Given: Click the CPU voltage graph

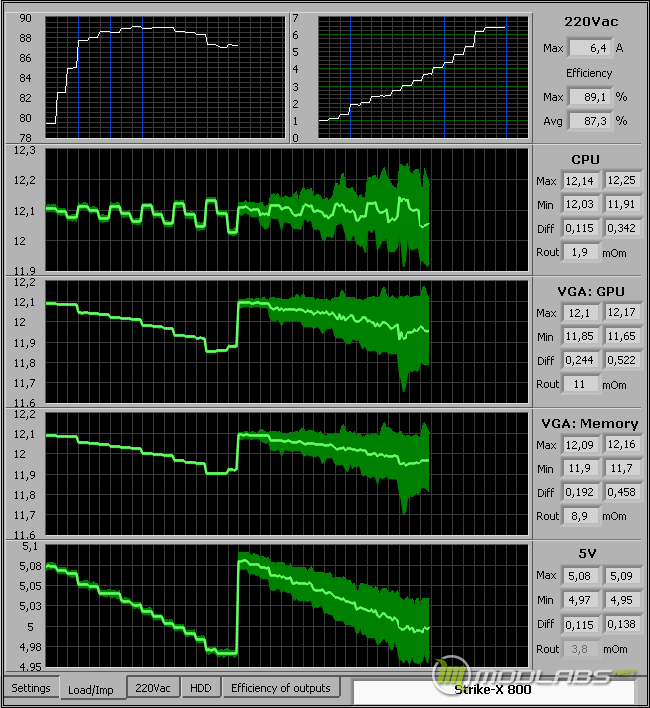Looking at the screenshot, I should tap(287, 210).
